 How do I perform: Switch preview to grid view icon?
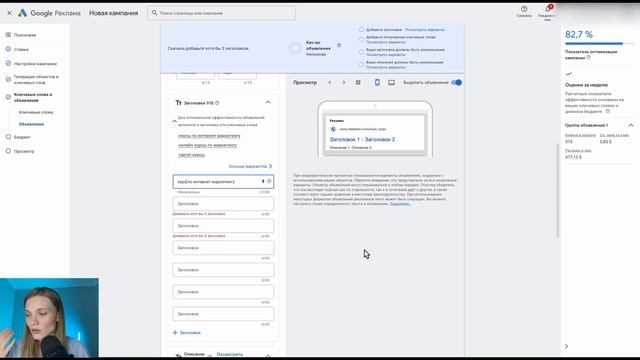[358, 82]
